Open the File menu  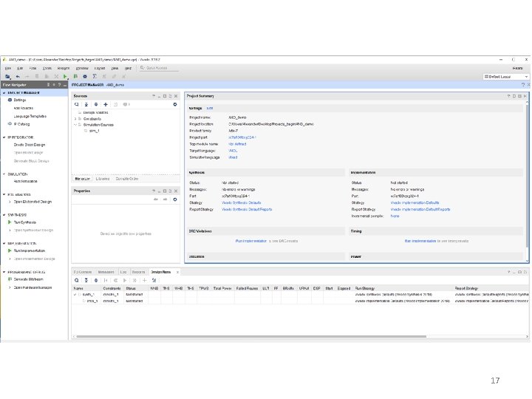click(x=8, y=68)
